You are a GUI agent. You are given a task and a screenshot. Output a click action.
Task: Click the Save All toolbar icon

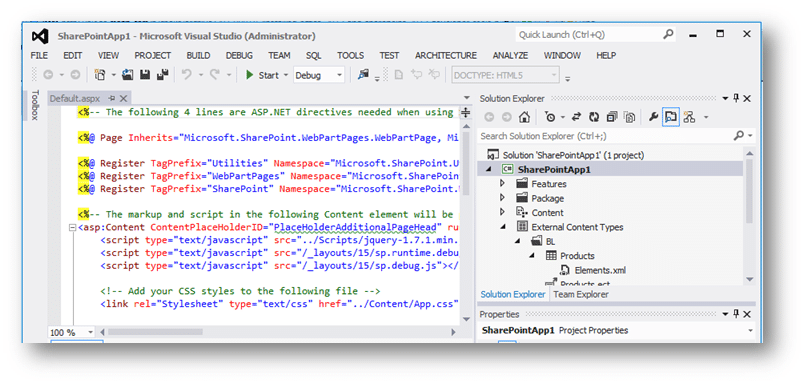(163, 75)
